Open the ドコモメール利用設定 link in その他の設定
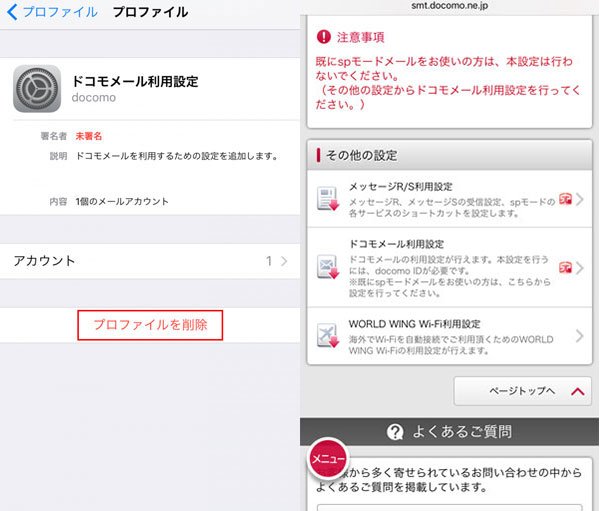The image size is (600, 511). 450,268
